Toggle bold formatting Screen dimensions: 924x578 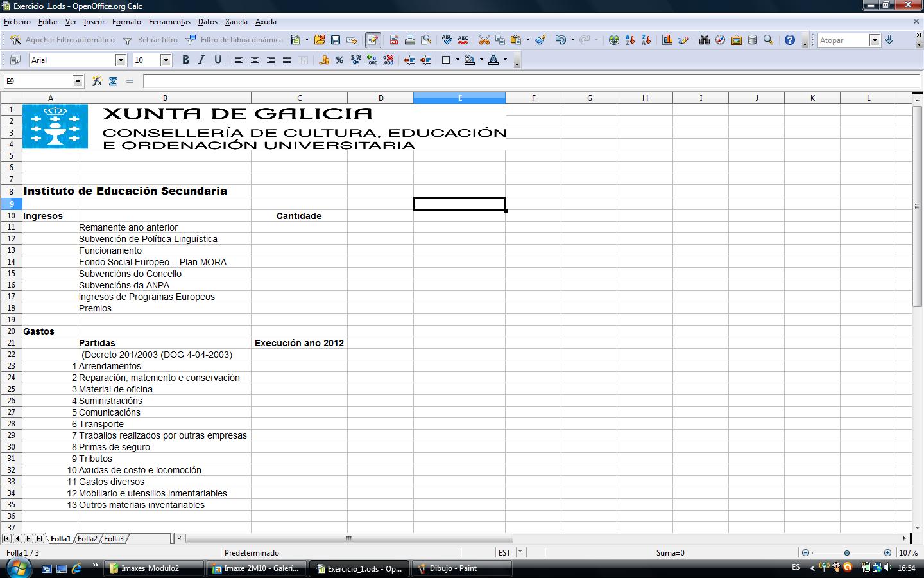tap(185, 60)
